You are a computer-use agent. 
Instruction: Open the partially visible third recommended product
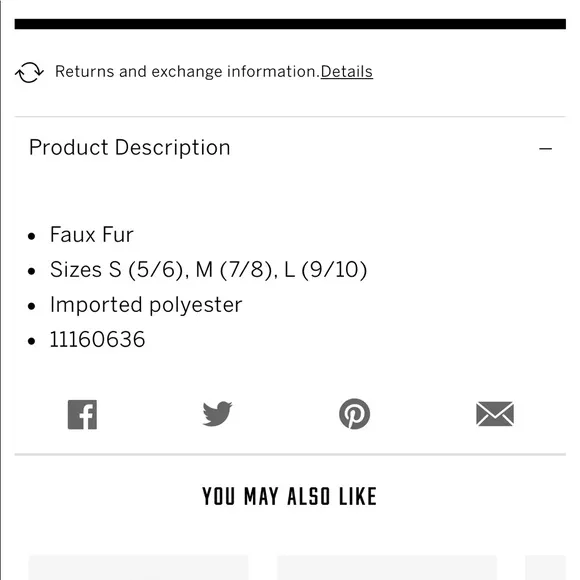pos(546,567)
